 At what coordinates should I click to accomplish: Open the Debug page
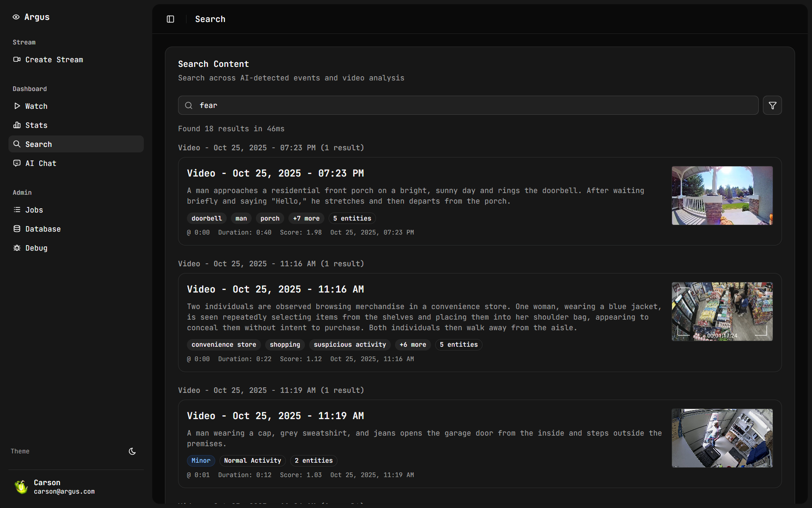tap(36, 248)
